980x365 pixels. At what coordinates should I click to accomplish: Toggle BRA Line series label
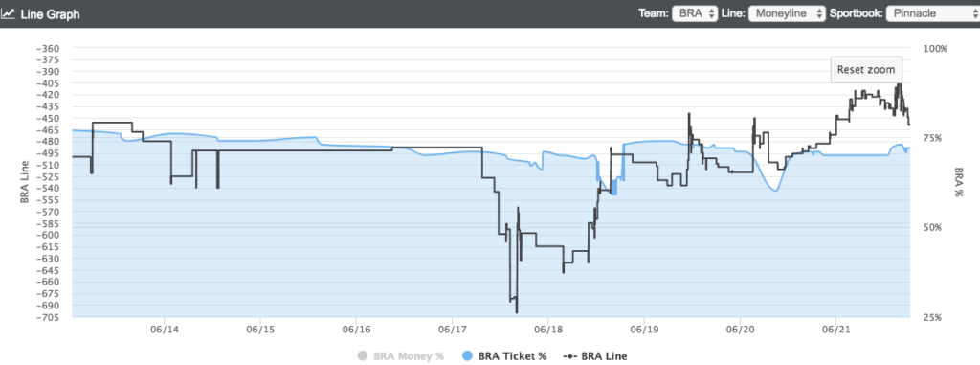604,356
